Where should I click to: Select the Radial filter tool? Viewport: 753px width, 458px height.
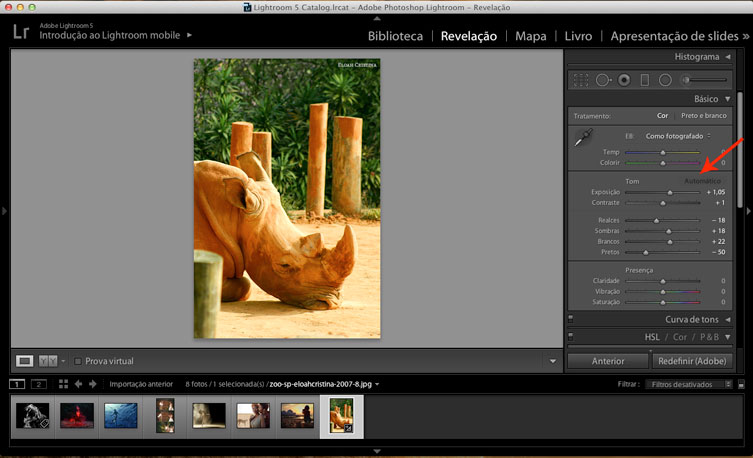pos(667,79)
